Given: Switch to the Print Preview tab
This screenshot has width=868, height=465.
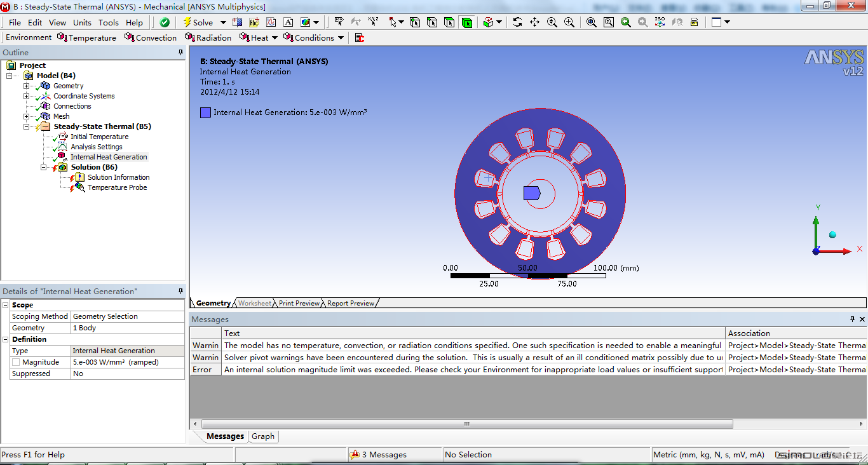Looking at the screenshot, I should coord(299,303).
